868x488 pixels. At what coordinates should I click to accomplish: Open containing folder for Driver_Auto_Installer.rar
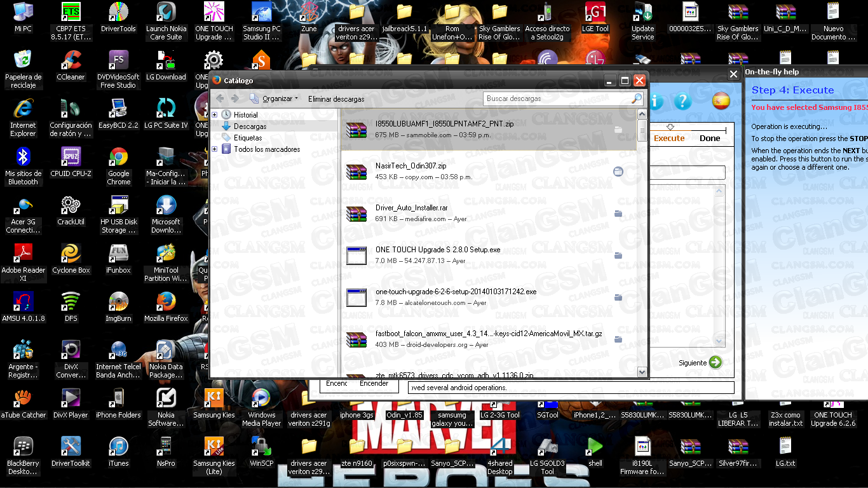(618, 213)
